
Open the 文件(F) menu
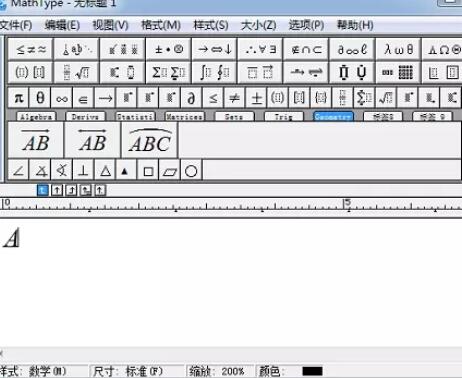pyautogui.click(x=16, y=25)
